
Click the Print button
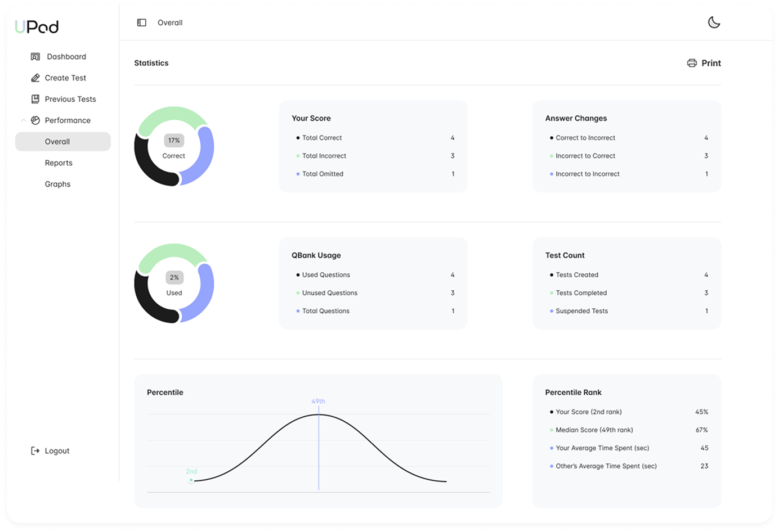[711, 63]
